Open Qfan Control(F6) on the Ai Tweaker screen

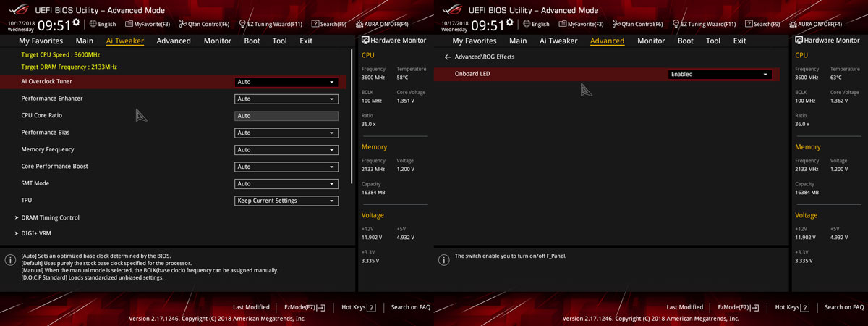tap(204, 24)
